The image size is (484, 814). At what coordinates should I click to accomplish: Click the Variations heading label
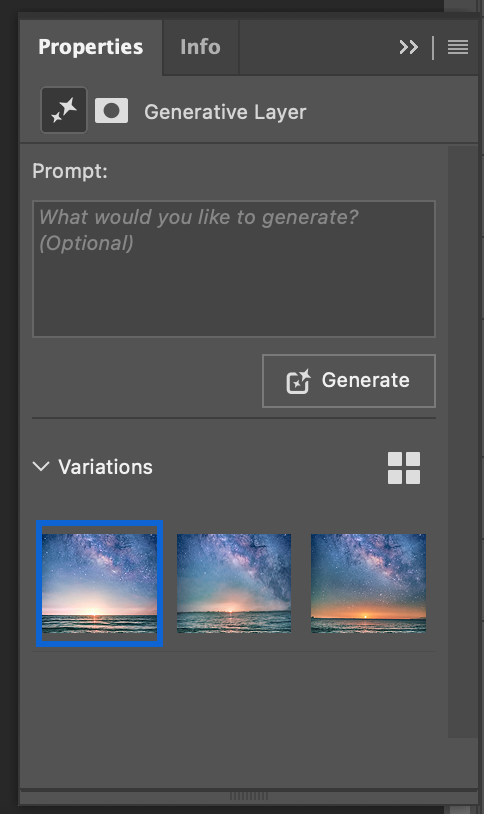[105, 467]
